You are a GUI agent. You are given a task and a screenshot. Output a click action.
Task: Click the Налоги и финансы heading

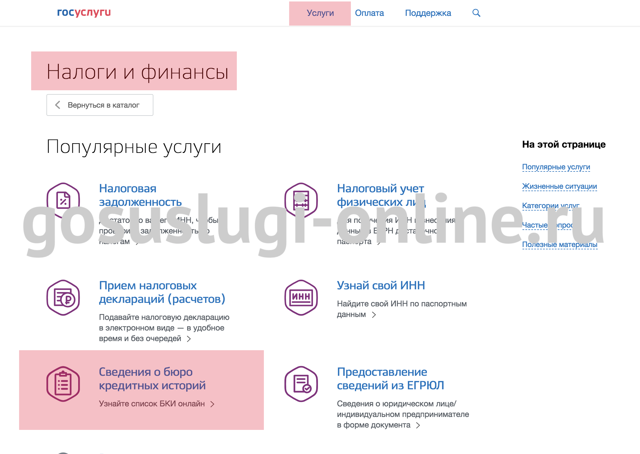tap(137, 72)
